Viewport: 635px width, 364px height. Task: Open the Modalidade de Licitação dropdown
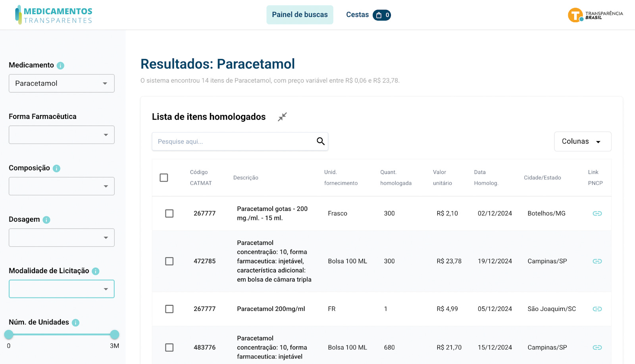click(x=62, y=289)
